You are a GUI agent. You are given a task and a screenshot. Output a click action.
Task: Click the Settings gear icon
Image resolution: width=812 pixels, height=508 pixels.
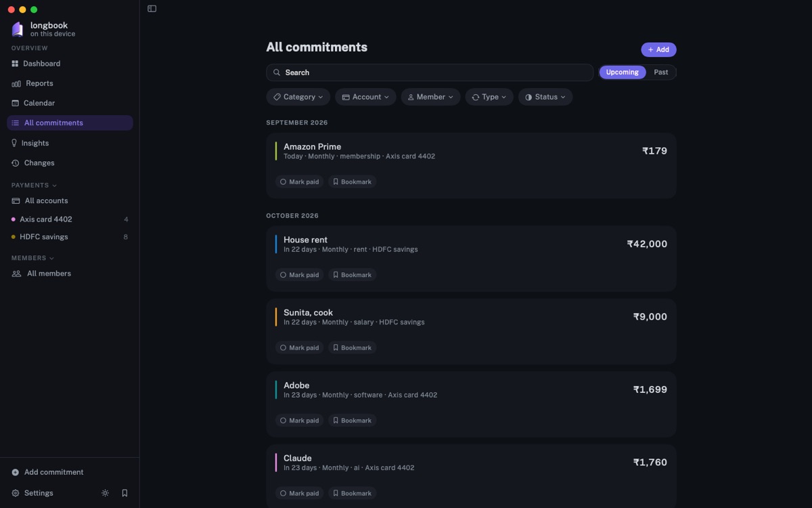16,493
